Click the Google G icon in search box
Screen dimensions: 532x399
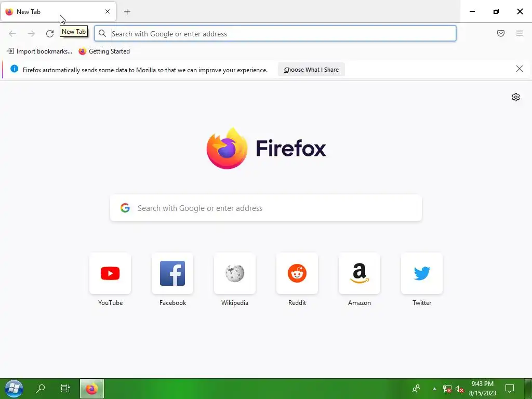125,208
